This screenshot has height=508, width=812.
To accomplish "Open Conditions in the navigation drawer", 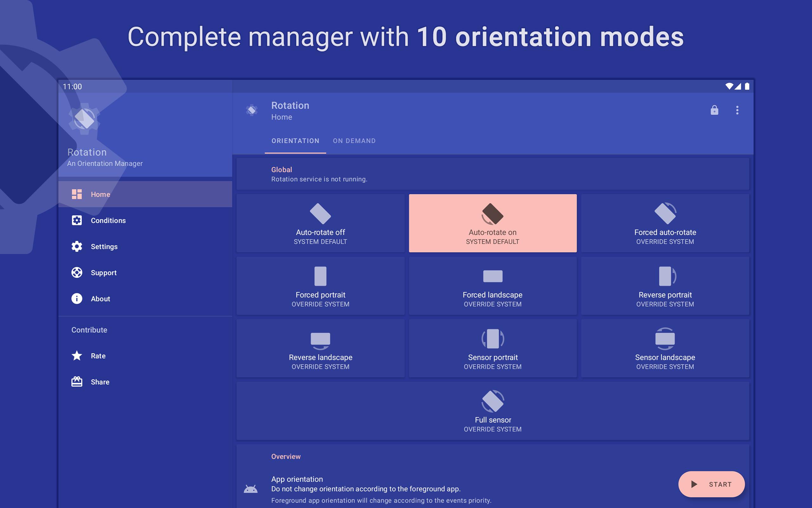I will pyautogui.click(x=145, y=220).
